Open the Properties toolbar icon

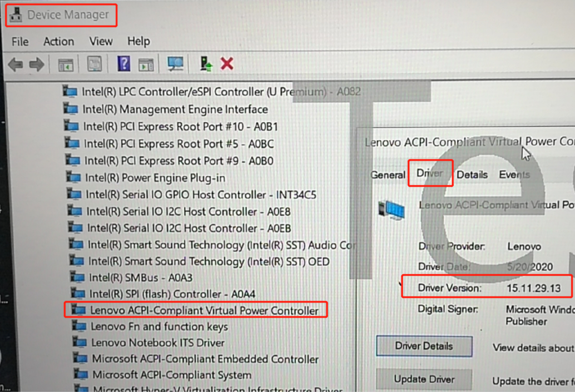[95, 64]
